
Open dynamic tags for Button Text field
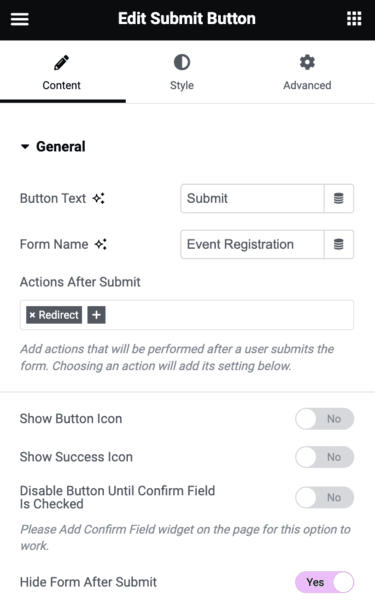coord(339,198)
